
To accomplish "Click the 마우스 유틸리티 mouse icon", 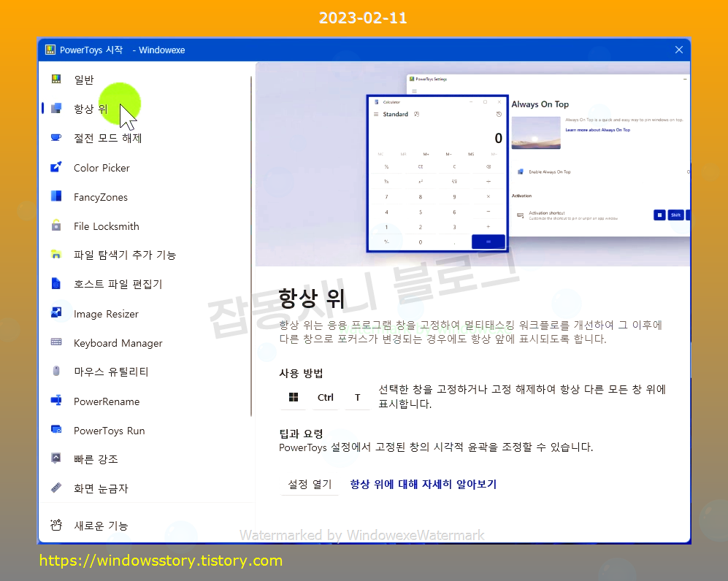I will coord(56,372).
